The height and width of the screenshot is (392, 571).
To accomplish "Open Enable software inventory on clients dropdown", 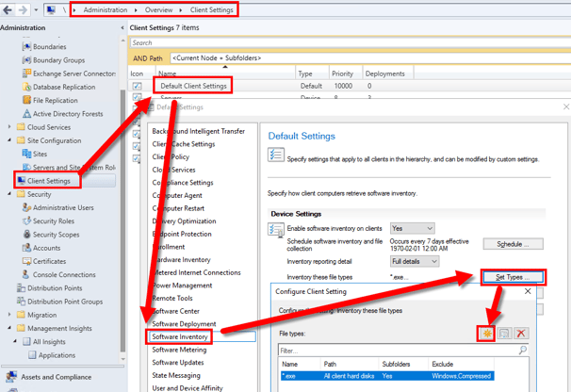I will (x=412, y=228).
